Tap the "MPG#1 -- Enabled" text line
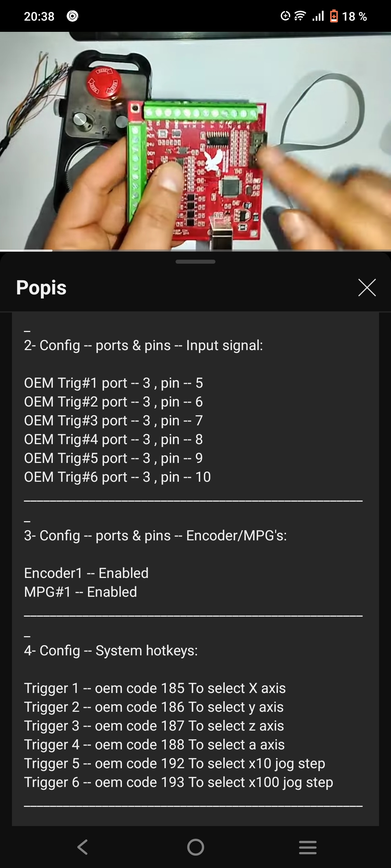Viewport: 391px width, 868px height. [80, 592]
